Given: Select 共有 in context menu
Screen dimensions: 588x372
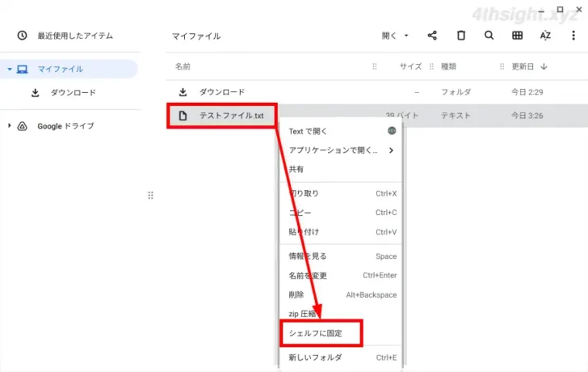Looking at the screenshot, I should (341, 169).
